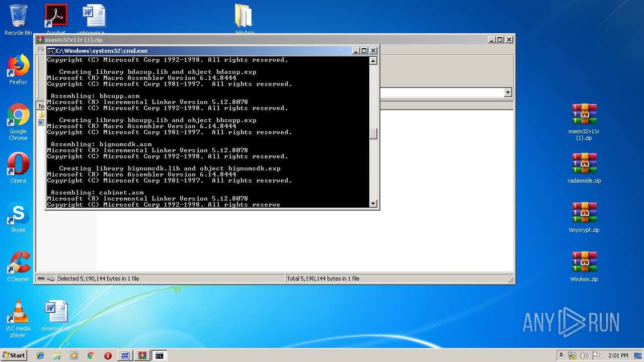Screen dimensions: 644x362
Task: Open Windows Media Player taskbar icon
Action: point(74,355)
